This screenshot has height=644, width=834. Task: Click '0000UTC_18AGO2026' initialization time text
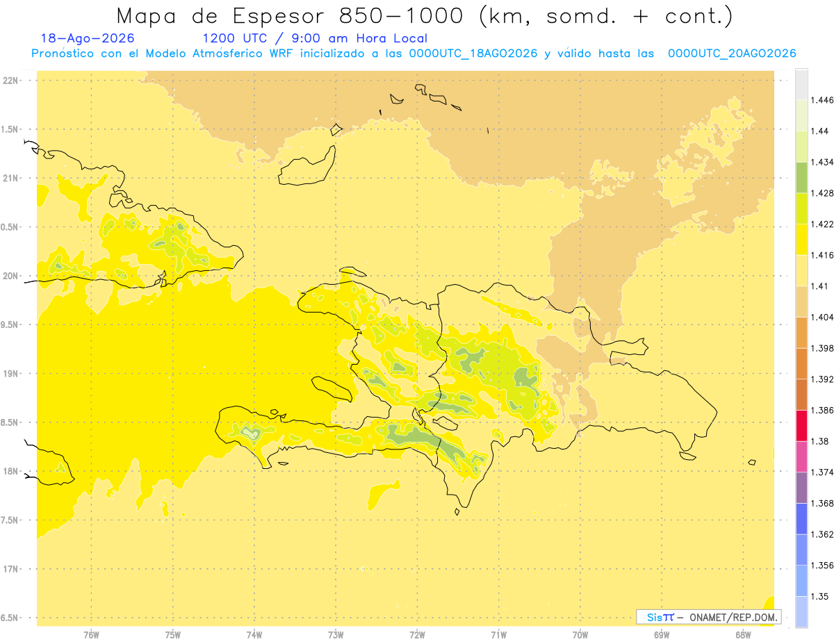tap(473, 53)
